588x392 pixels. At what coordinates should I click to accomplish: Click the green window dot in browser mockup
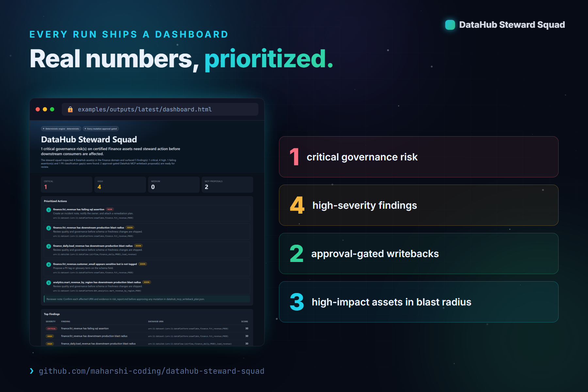pos(52,109)
